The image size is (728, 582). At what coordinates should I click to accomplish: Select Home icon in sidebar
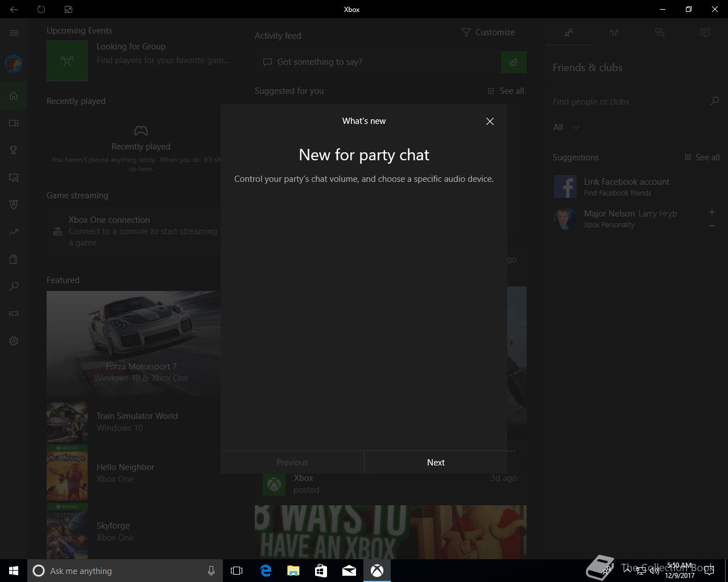14,95
